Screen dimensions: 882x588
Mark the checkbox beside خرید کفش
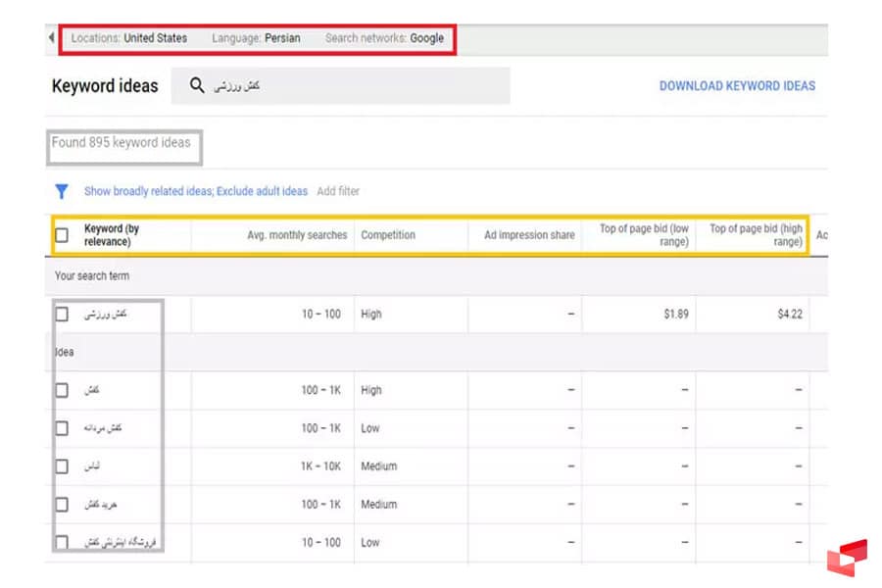[x=62, y=505]
